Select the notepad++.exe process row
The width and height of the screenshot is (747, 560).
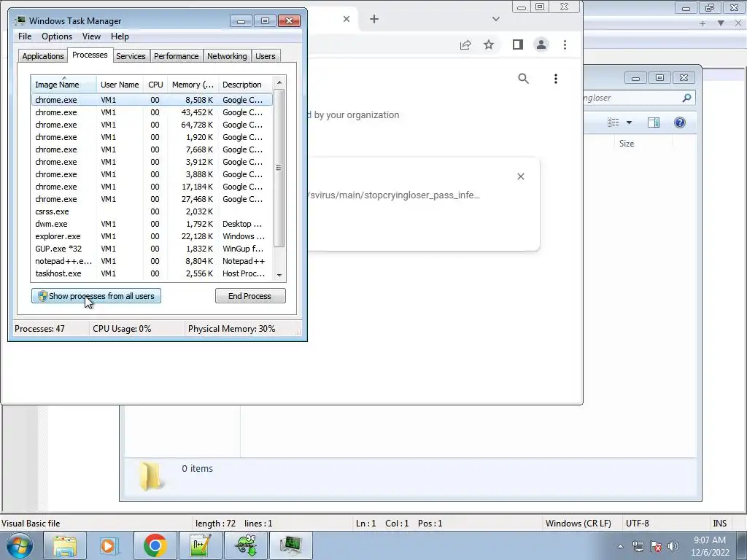click(x=152, y=261)
